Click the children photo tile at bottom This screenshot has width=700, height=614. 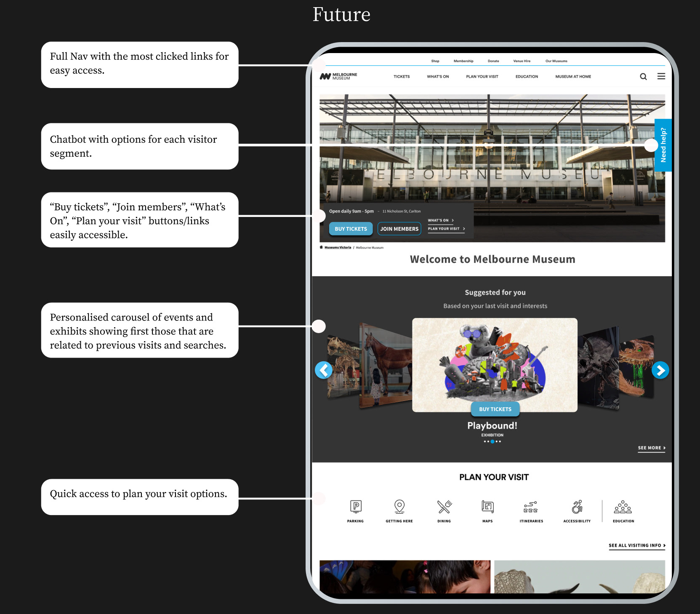(405, 577)
